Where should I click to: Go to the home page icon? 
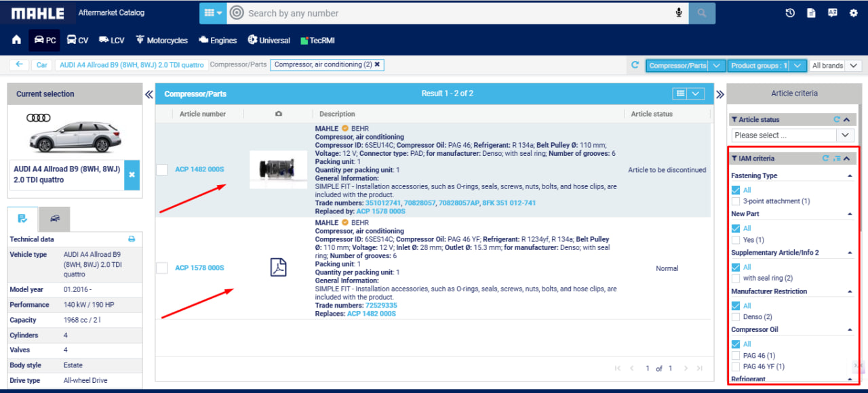tap(16, 41)
